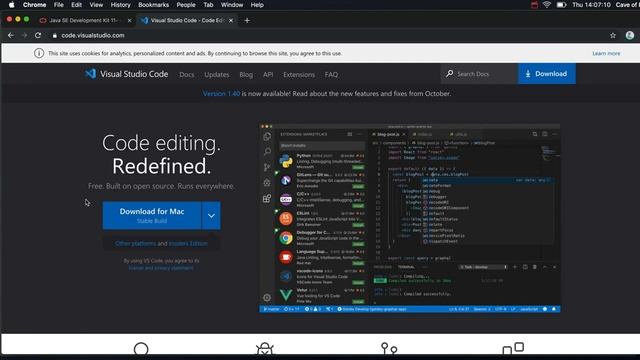
Task: Open the View menu
Action: coord(96,5)
